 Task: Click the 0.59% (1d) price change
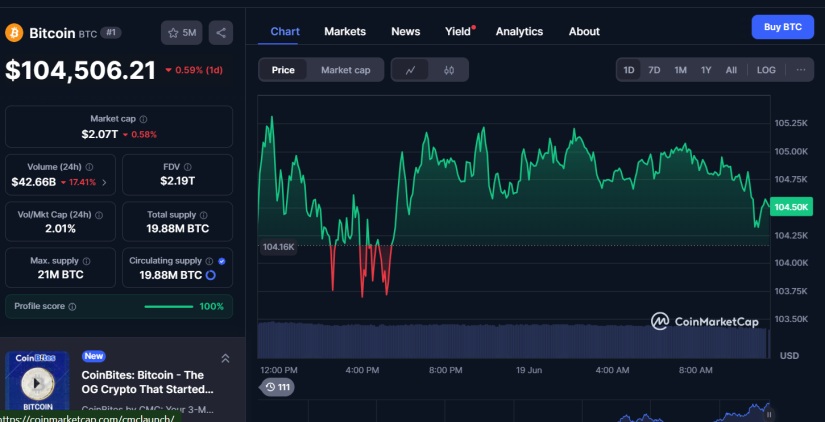coord(194,70)
